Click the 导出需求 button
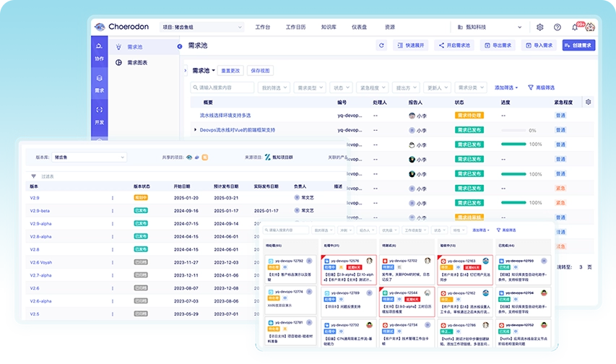This screenshot has width=616, height=364. click(498, 45)
